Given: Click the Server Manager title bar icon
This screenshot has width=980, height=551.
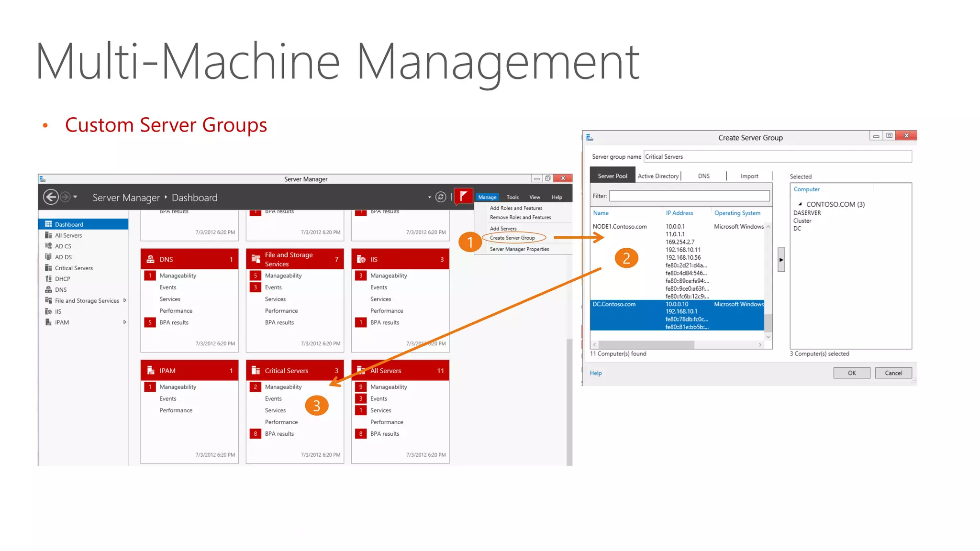Looking at the screenshot, I should (x=43, y=179).
